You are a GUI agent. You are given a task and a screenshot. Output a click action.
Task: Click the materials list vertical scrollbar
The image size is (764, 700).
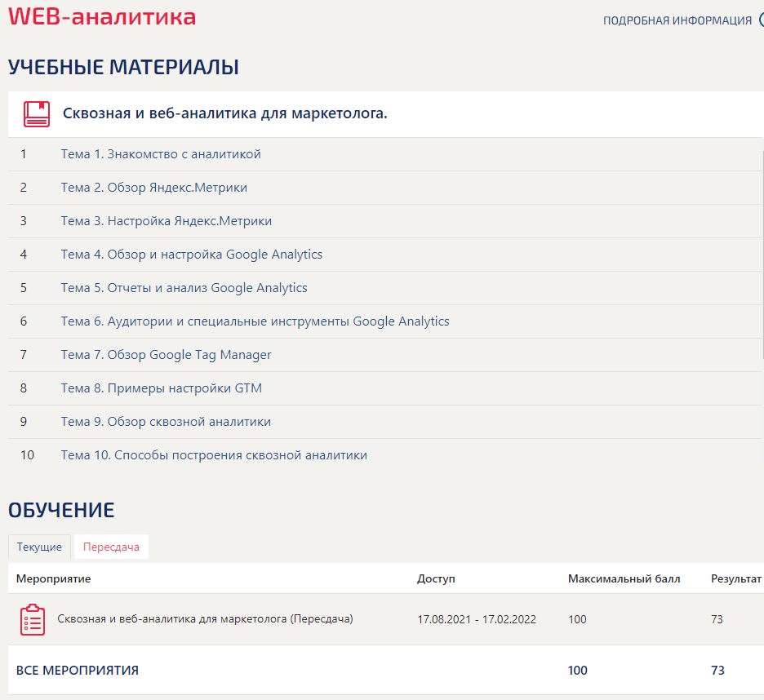click(x=762, y=253)
